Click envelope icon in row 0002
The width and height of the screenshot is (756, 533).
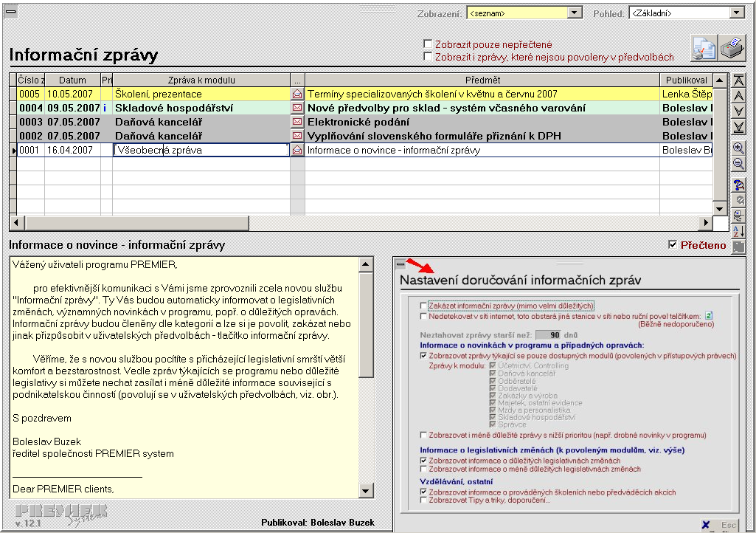(297, 136)
